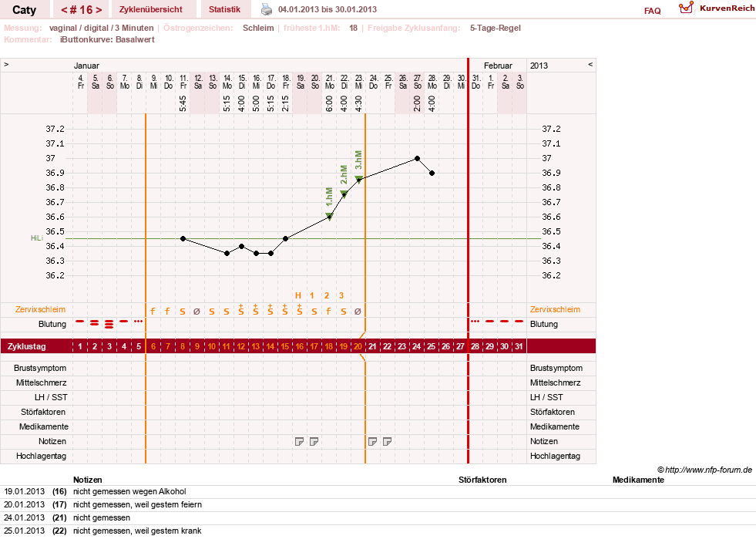
Task: Open note icon on cycle day 21
Action: [373, 442]
